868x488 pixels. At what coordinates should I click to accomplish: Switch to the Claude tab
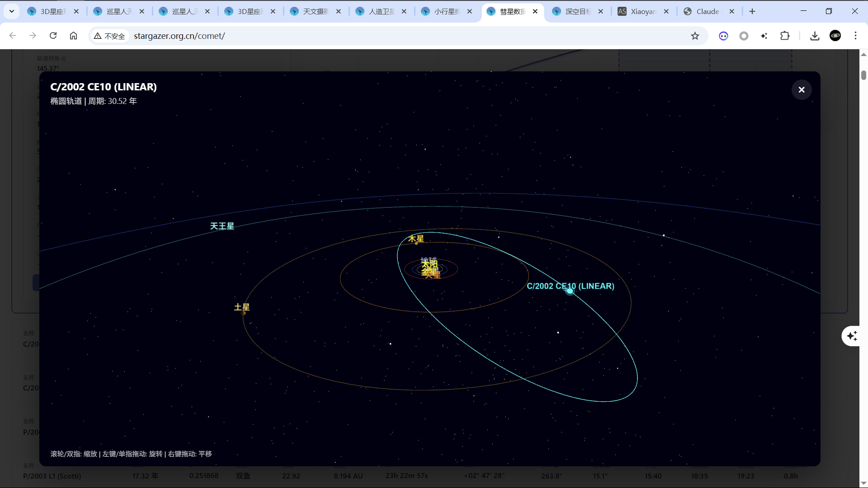click(707, 11)
